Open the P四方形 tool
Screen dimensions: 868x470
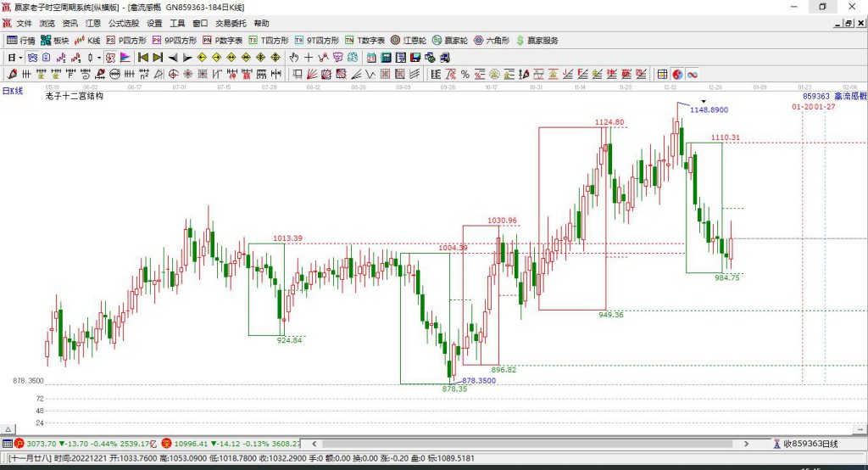point(126,40)
